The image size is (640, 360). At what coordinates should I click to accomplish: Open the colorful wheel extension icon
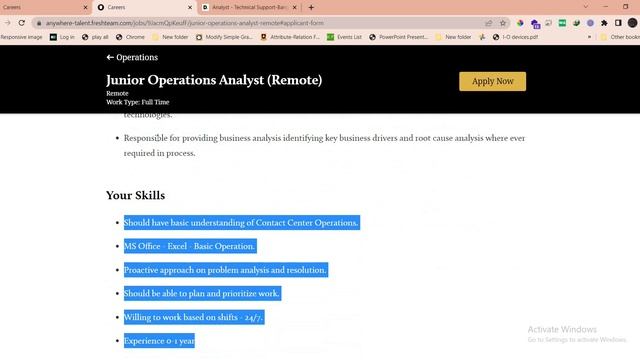520,23
